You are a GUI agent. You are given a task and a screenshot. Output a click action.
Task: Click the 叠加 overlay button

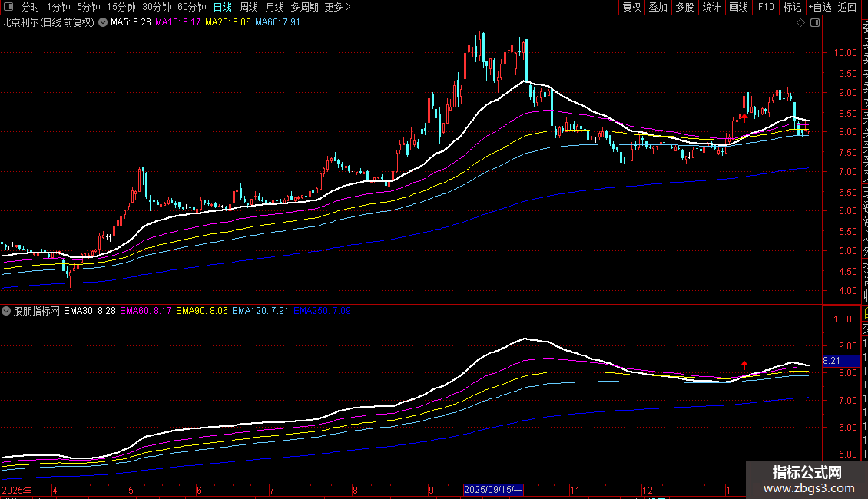[x=658, y=7]
